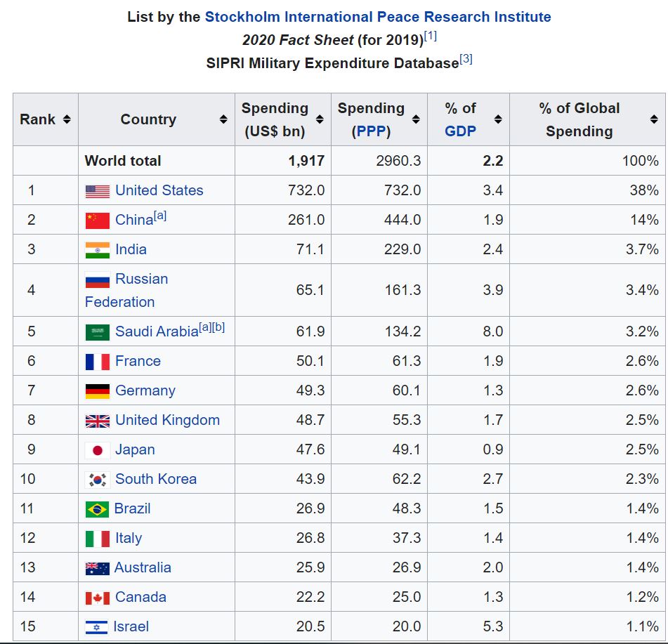Screen dimensions: 668x644
Task: Select United States global share 38%
Action: pyautogui.click(x=644, y=190)
